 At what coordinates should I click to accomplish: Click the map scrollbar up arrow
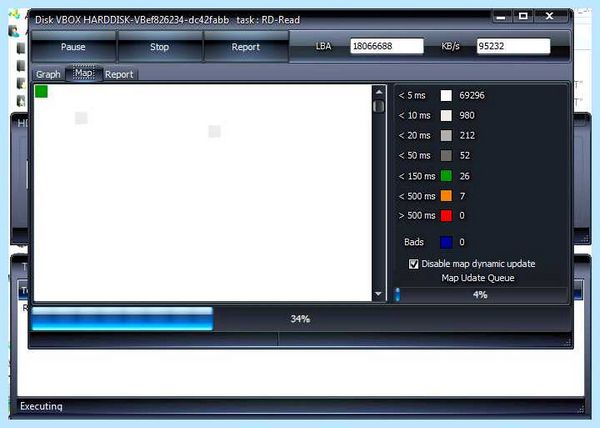point(379,92)
